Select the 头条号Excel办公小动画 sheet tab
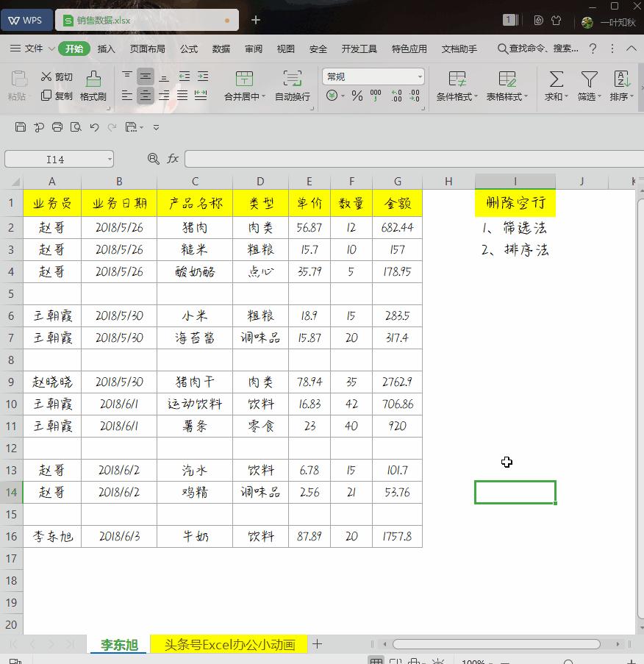This screenshot has width=644, height=664. tap(228, 643)
